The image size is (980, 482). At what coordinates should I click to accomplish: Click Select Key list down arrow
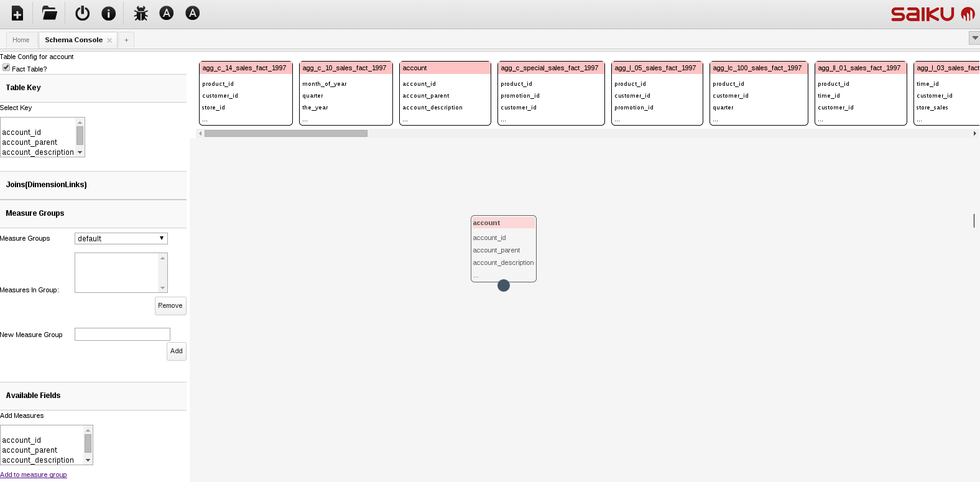coord(80,152)
